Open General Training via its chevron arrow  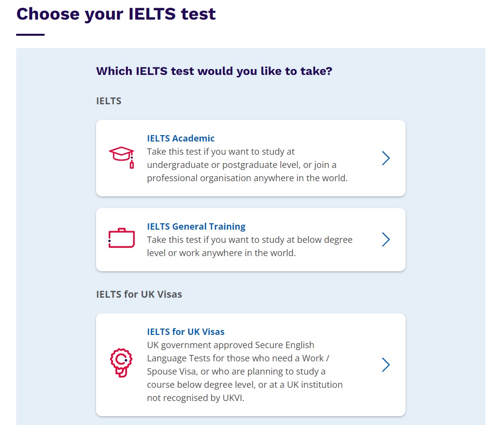click(x=386, y=239)
